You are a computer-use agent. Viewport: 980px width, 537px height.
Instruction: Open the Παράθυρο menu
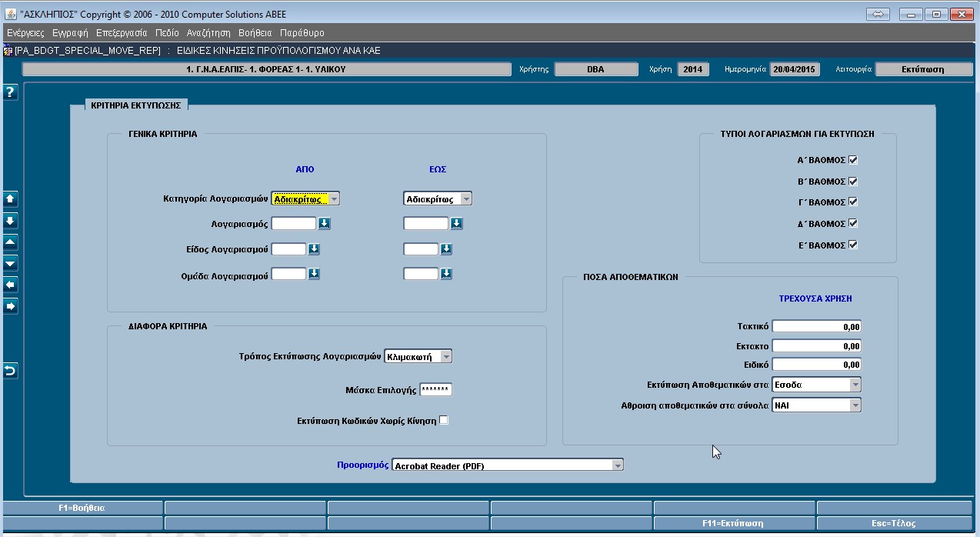302,33
